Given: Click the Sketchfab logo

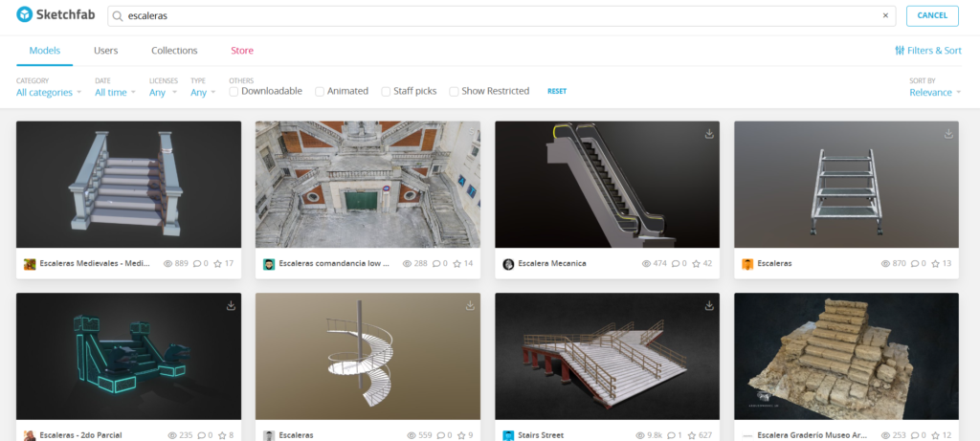Looking at the screenshot, I should coord(56,14).
